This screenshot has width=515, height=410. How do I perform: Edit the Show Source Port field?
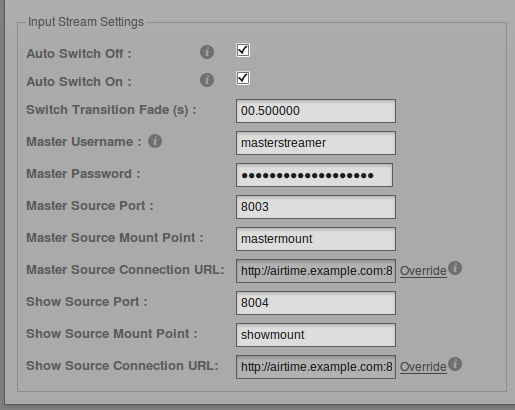coord(316,303)
